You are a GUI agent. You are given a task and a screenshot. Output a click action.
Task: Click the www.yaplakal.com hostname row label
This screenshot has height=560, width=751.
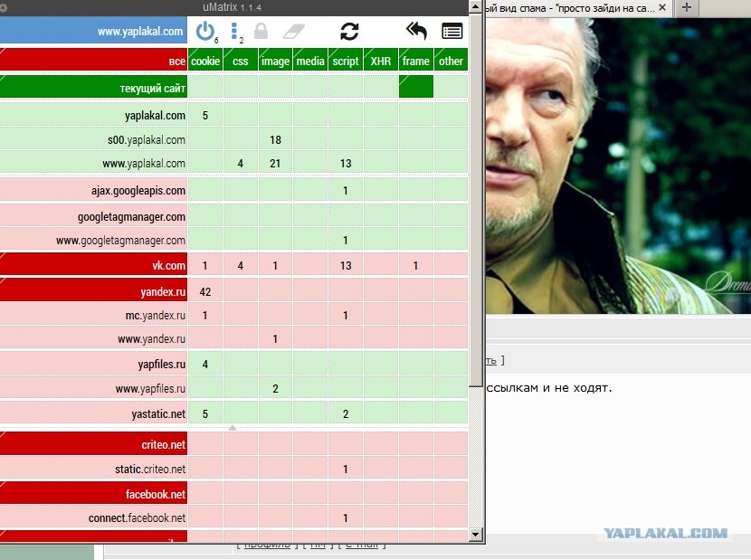(x=93, y=163)
